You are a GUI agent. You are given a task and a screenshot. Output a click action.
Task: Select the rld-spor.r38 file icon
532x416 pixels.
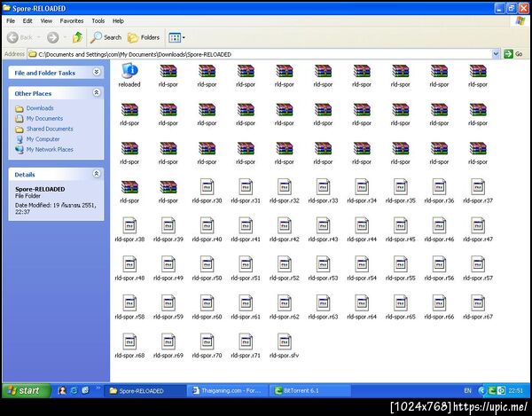129,225
